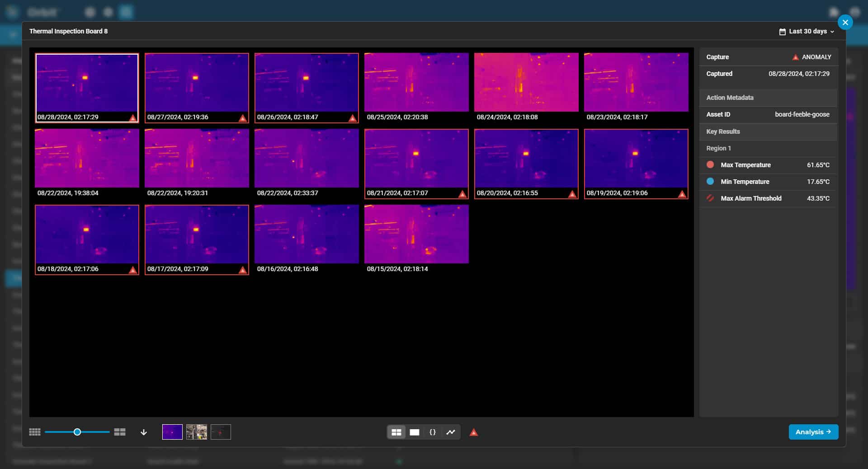Image resolution: width=868 pixels, height=469 pixels.
Task: Switch to grid view layout
Action: 396,432
